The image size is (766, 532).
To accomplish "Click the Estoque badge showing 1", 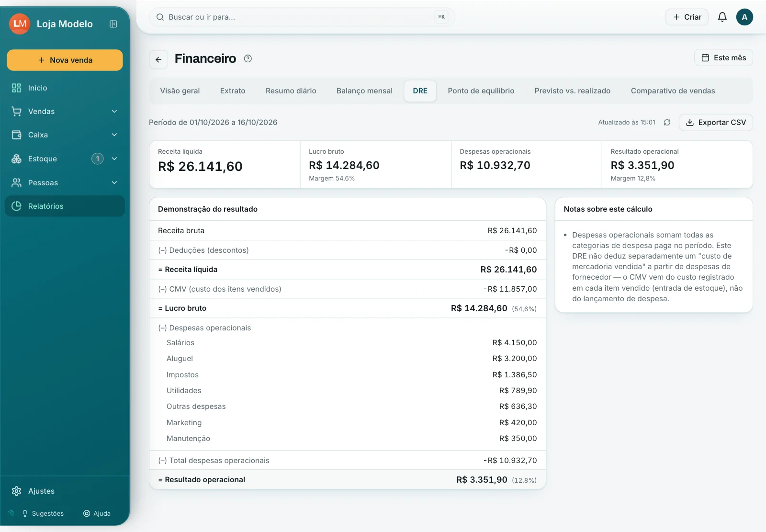I will (x=98, y=158).
